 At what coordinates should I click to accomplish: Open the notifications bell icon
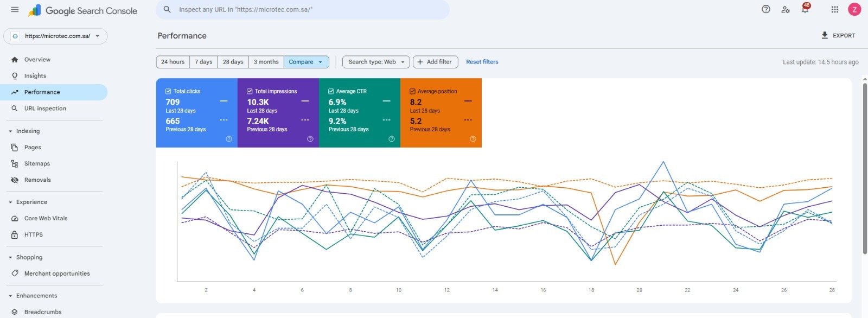[805, 10]
